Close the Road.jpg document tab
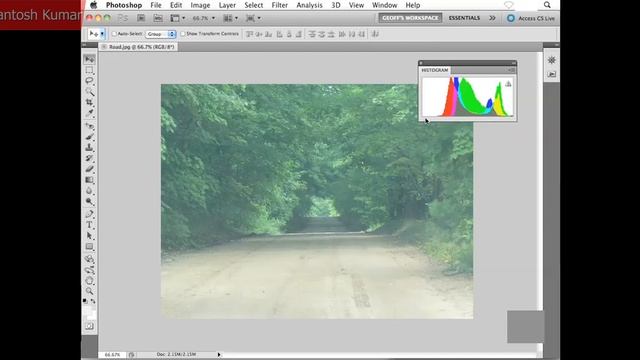Screen dimensions: 640x360 click(104, 47)
